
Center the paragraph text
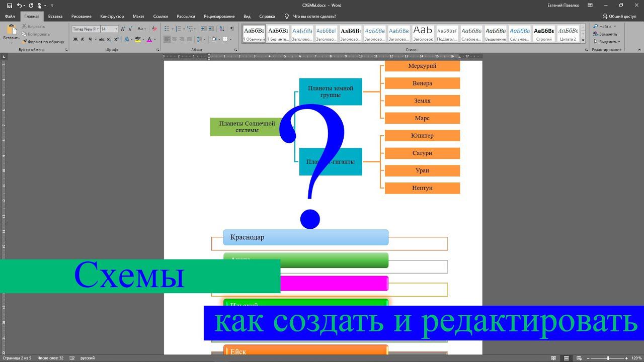tap(175, 39)
